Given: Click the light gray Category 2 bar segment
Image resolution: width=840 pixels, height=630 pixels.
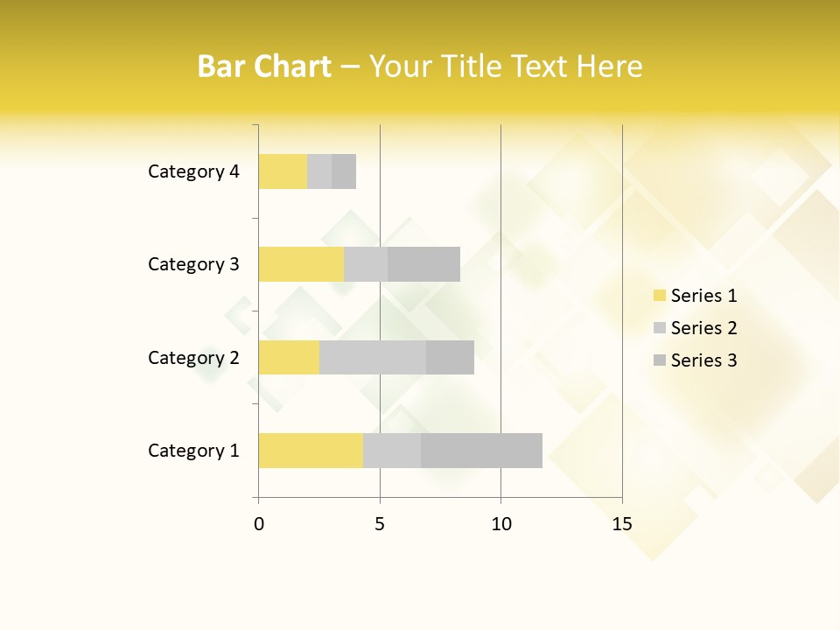Looking at the screenshot, I should point(373,358).
